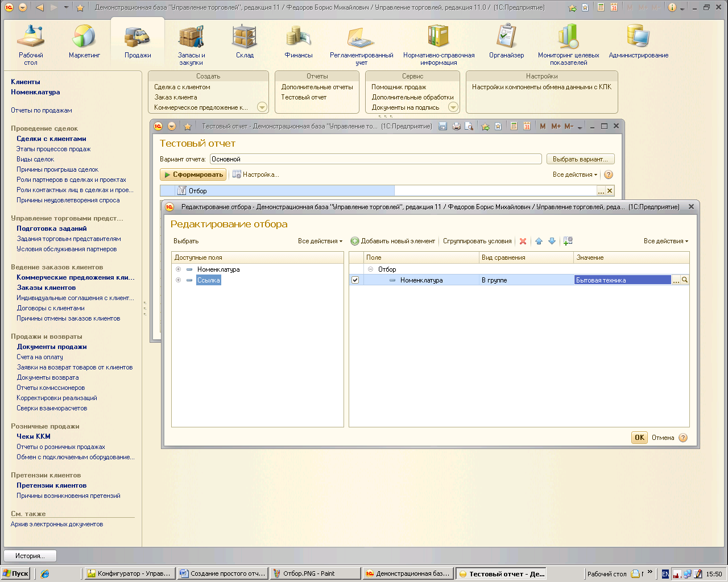
Task: Open the Запасы и закупки section
Action: tap(191, 45)
